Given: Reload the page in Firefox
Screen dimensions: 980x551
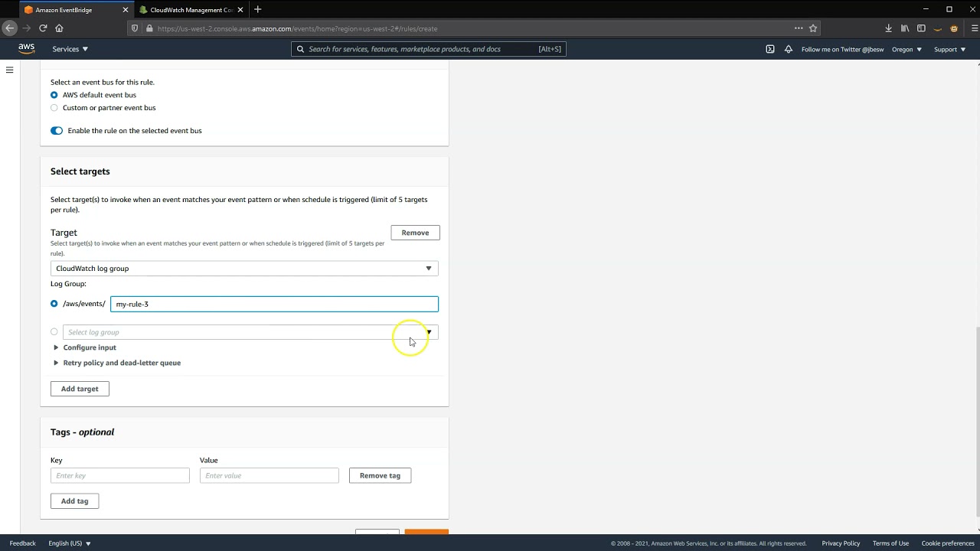Looking at the screenshot, I should (43, 28).
